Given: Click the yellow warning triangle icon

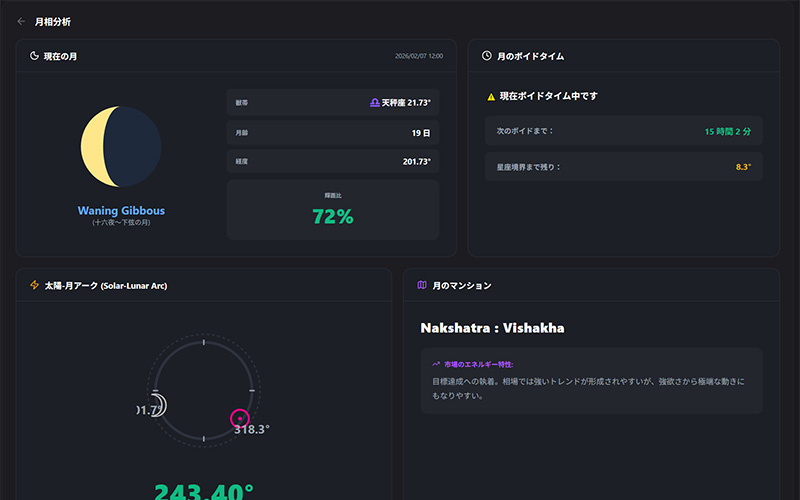Looking at the screenshot, I should (491, 96).
